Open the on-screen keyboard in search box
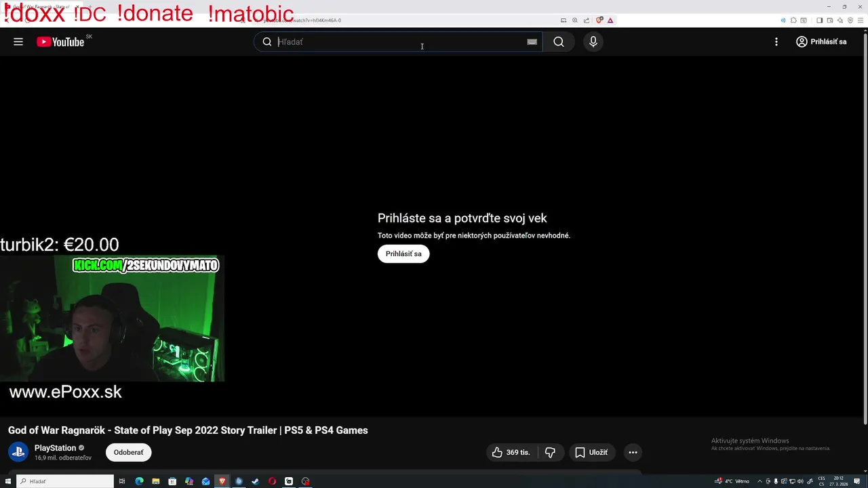The width and height of the screenshot is (868, 488). click(532, 42)
